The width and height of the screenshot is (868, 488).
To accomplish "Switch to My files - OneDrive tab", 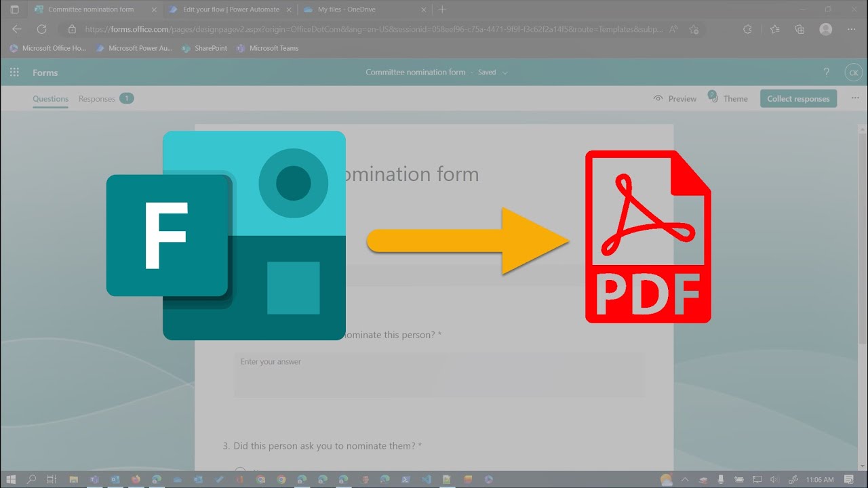I will coord(365,9).
